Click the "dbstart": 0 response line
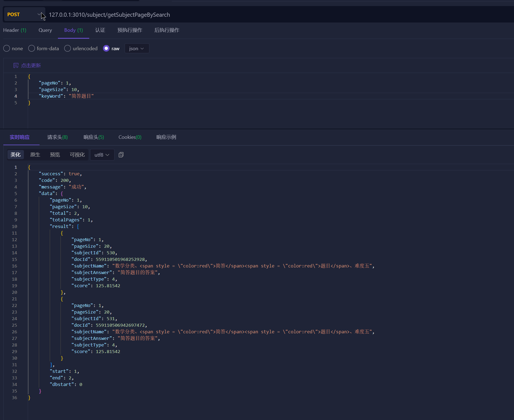This screenshot has width=514, height=420. [x=66, y=385]
